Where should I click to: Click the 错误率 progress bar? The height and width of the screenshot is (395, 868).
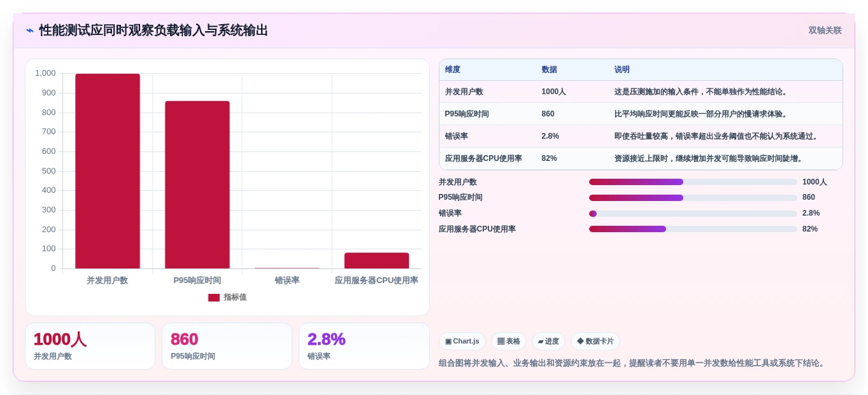click(x=693, y=214)
